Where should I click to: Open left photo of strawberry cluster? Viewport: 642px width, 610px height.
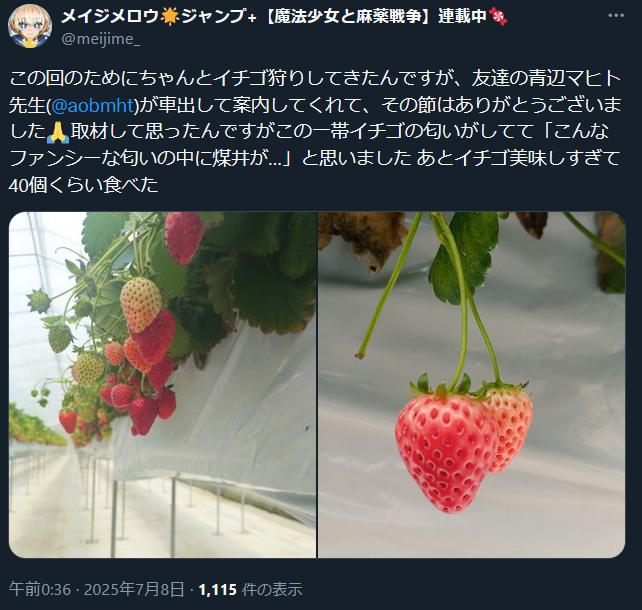click(162, 385)
